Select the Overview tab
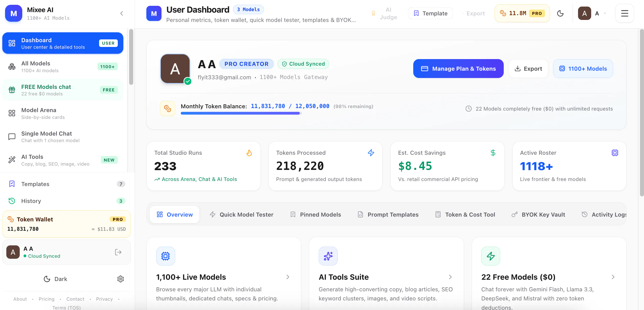This screenshot has height=310, width=644. click(175, 215)
